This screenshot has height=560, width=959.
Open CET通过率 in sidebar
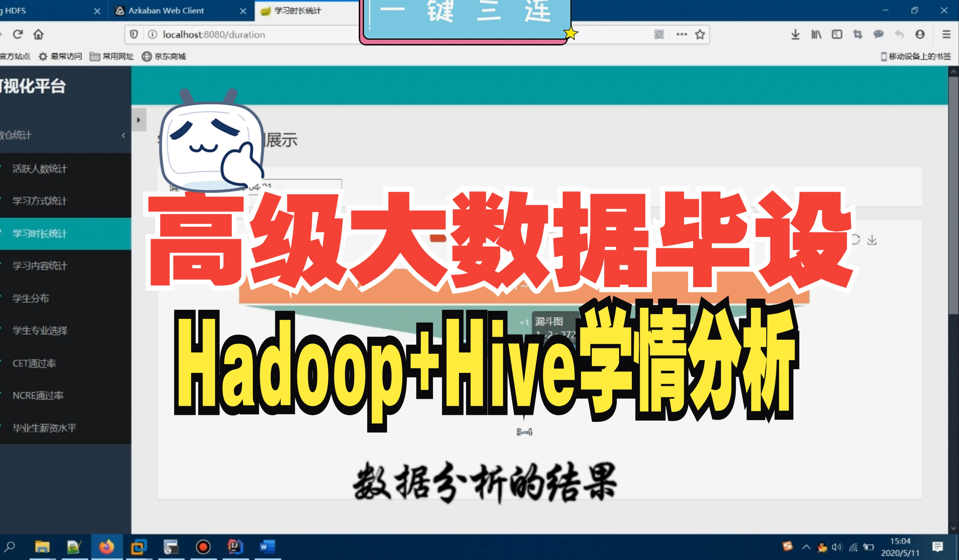tap(65, 363)
